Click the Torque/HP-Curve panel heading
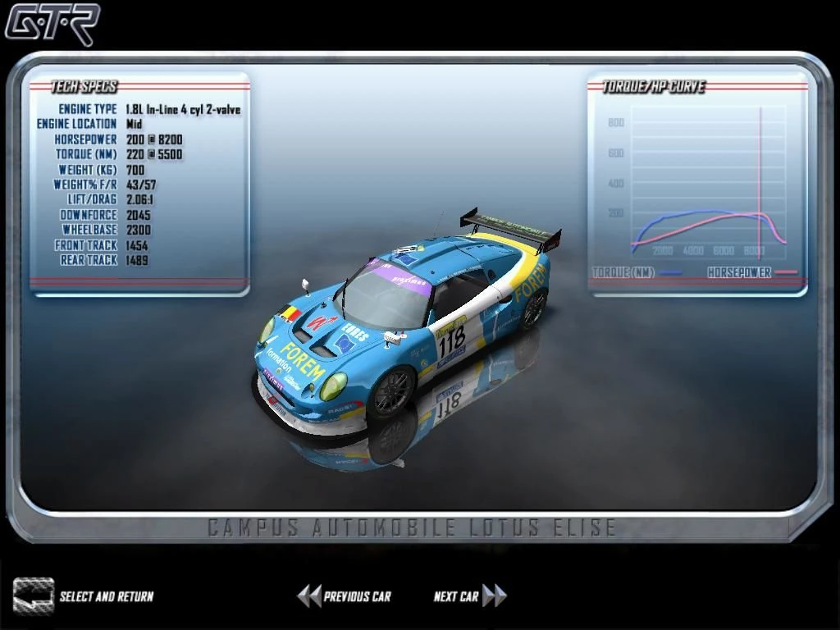Screen dimensions: 840x630 pyautogui.click(x=654, y=86)
